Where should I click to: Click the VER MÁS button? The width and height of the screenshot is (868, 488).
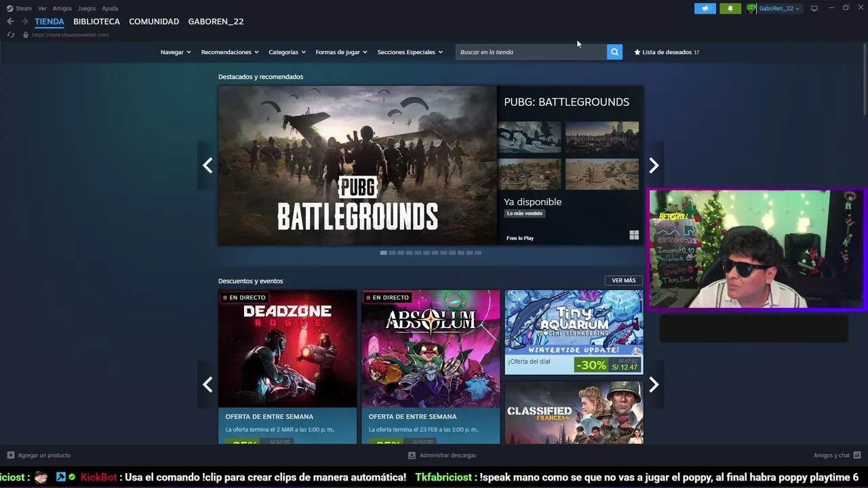(x=624, y=281)
